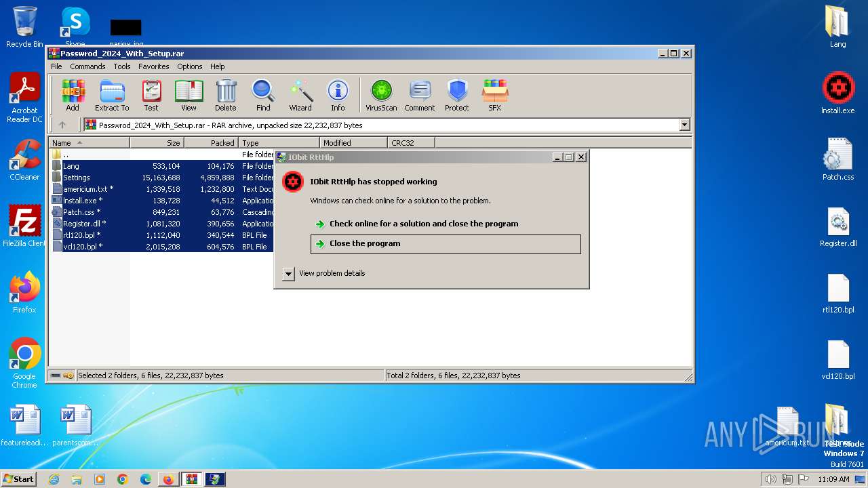Select Register.dll in the archive list

click(x=163, y=224)
